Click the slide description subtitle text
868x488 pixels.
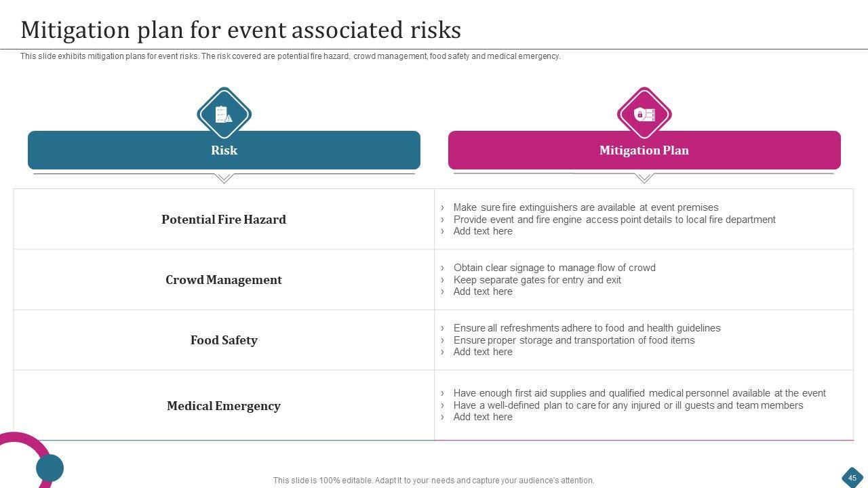[290, 56]
